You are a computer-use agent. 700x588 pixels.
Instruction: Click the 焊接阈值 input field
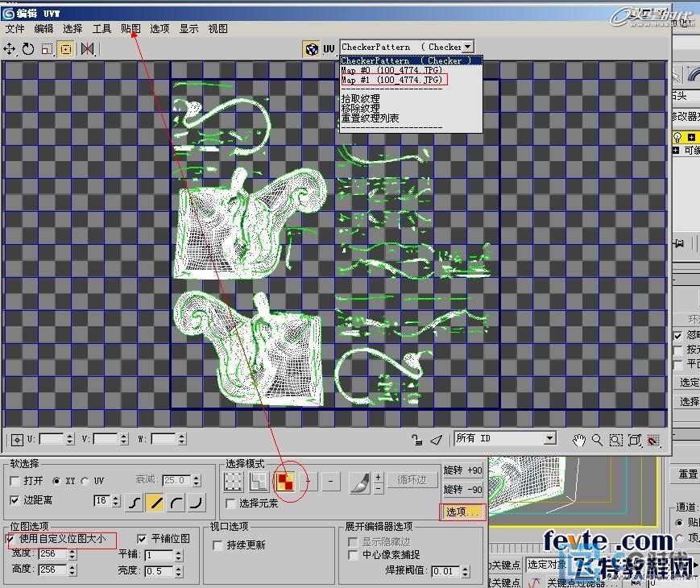click(x=446, y=571)
